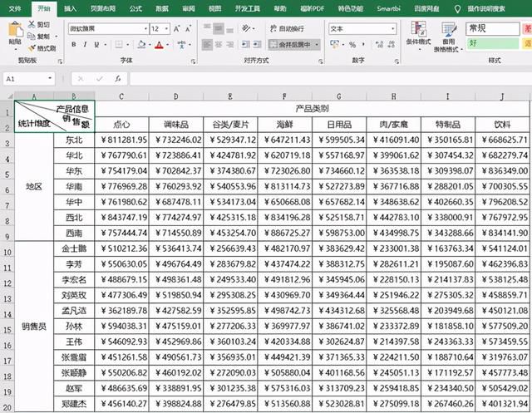Toggle align left
The image size is (532, 413).
click(207, 44)
